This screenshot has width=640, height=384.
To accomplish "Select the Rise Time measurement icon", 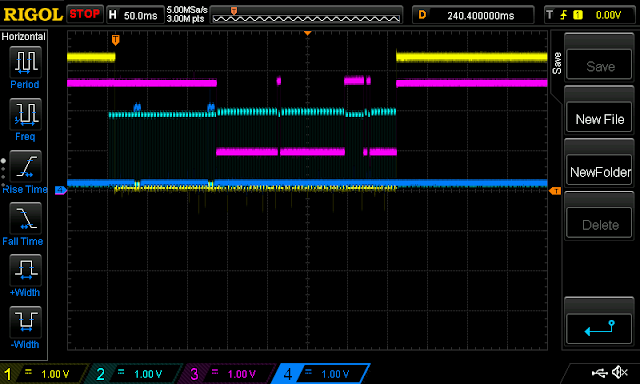I will click(25, 166).
